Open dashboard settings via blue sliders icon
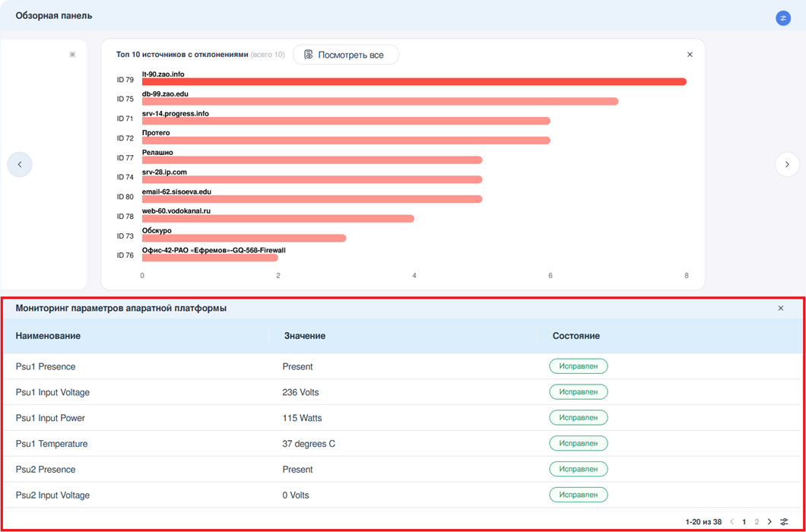 (782, 18)
